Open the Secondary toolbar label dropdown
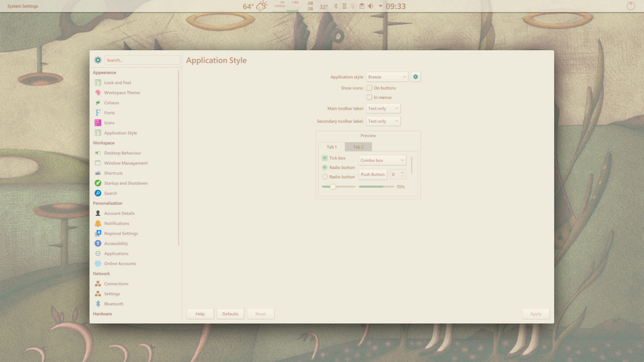The image size is (644, 362). click(x=383, y=121)
